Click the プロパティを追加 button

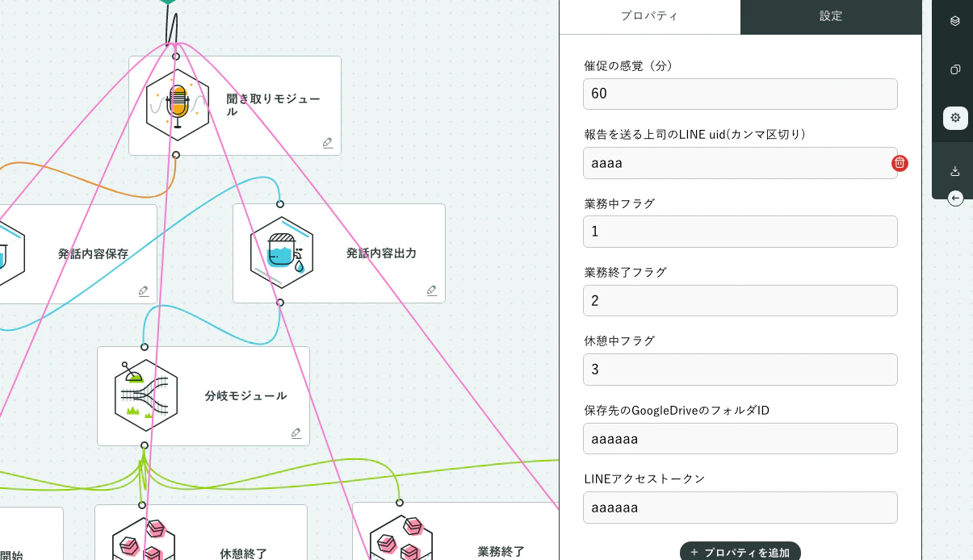point(740,552)
